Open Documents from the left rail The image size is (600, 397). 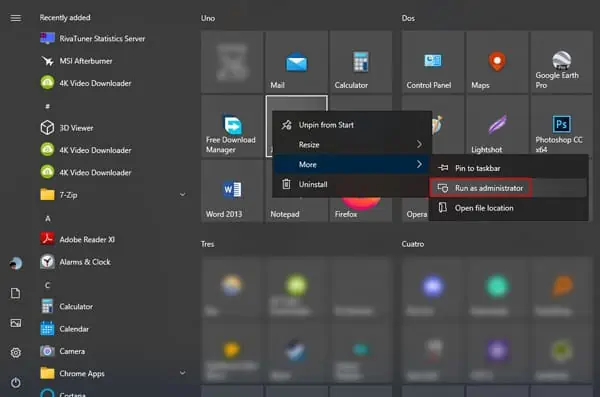[x=15, y=293]
